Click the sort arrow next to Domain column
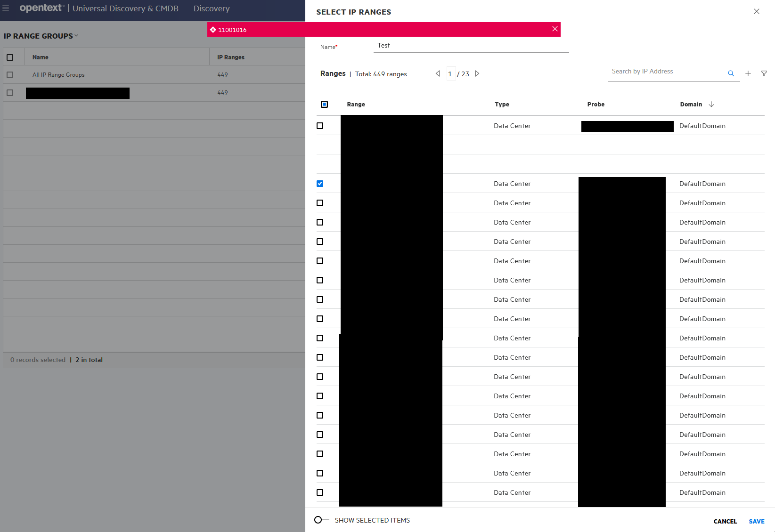Viewport: 775px width, 532px height. [711, 104]
